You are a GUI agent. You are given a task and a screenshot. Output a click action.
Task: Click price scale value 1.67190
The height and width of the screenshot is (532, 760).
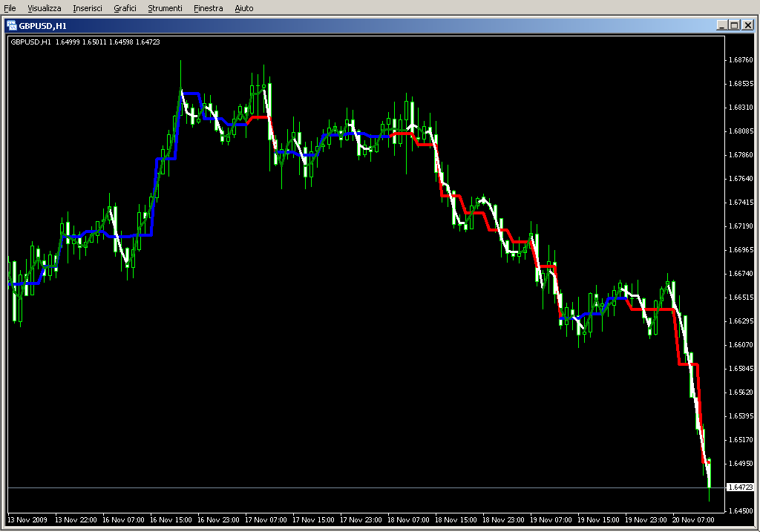click(x=741, y=226)
